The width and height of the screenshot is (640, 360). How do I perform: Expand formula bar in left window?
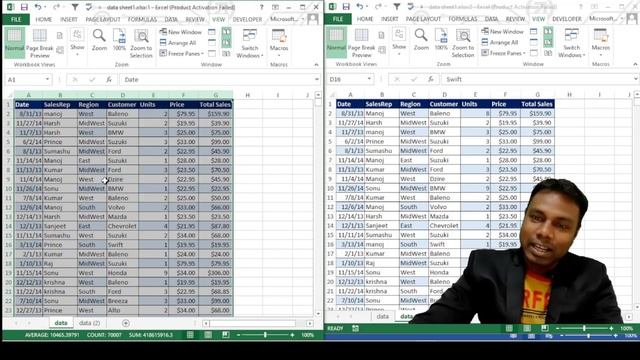317,80
